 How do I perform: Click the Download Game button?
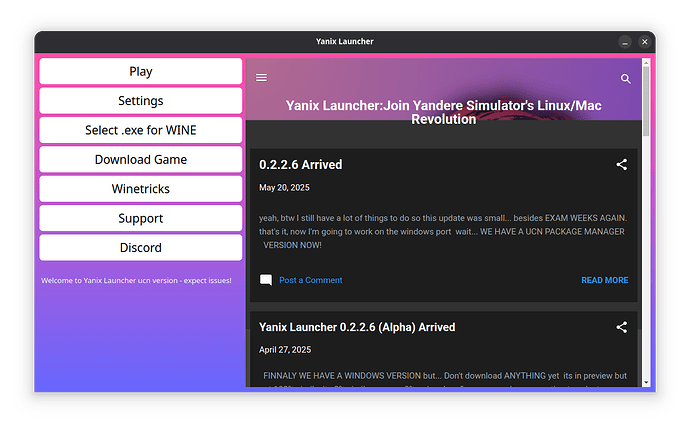pos(141,160)
